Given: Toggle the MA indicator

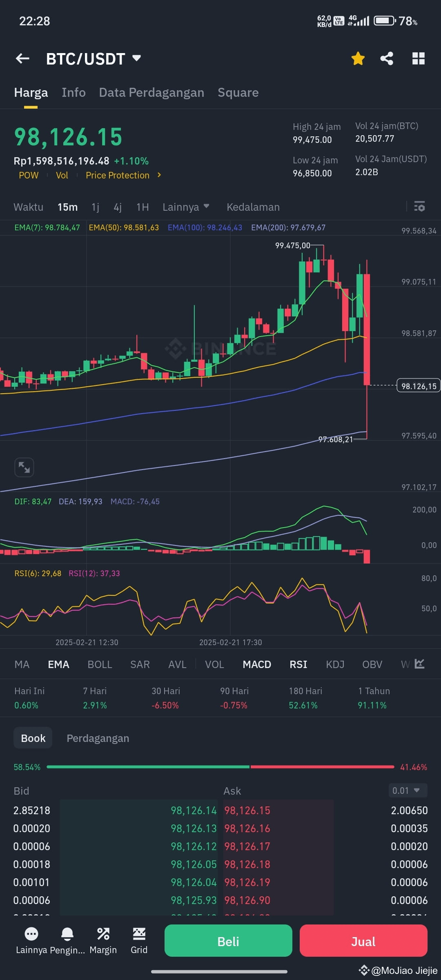Looking at the screenshot, I should click(x=22, y=664).
